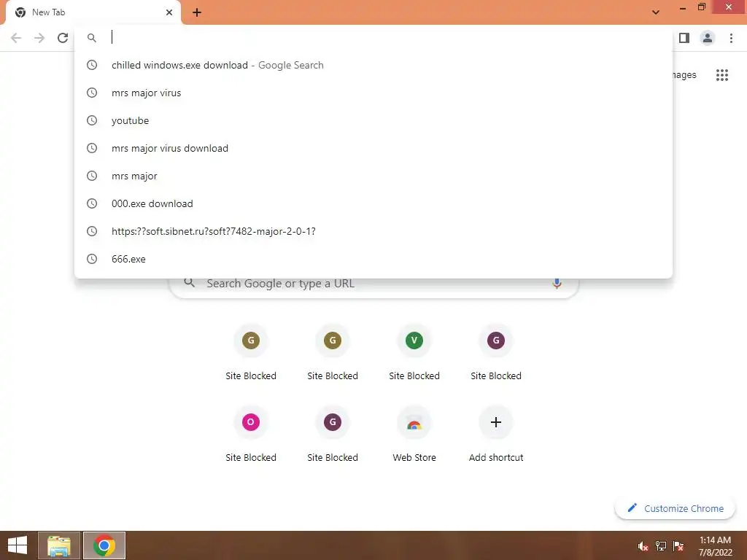Start voice search with microphone icon
This screenshot has width=747, height=560.
click(x=557, y=284)
